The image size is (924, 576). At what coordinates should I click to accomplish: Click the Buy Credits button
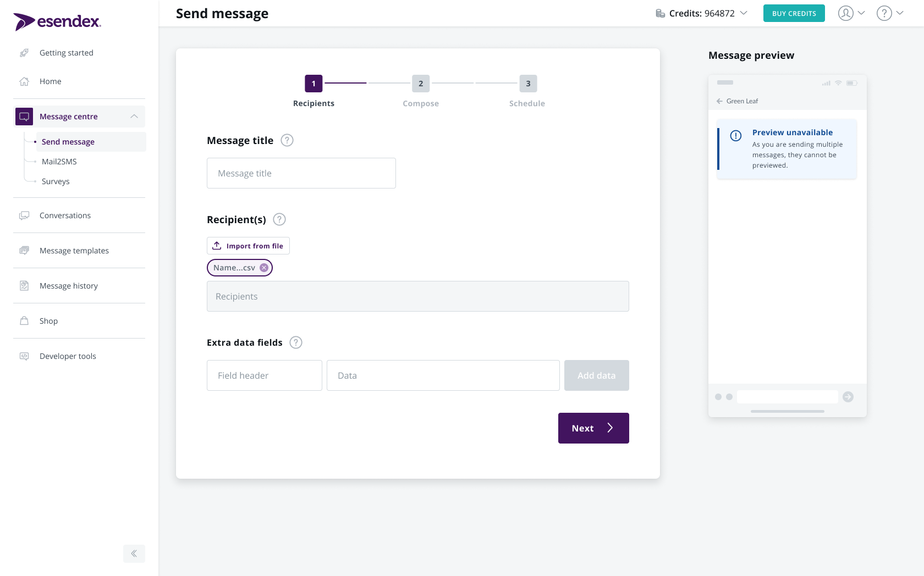(x=794, y=13)
